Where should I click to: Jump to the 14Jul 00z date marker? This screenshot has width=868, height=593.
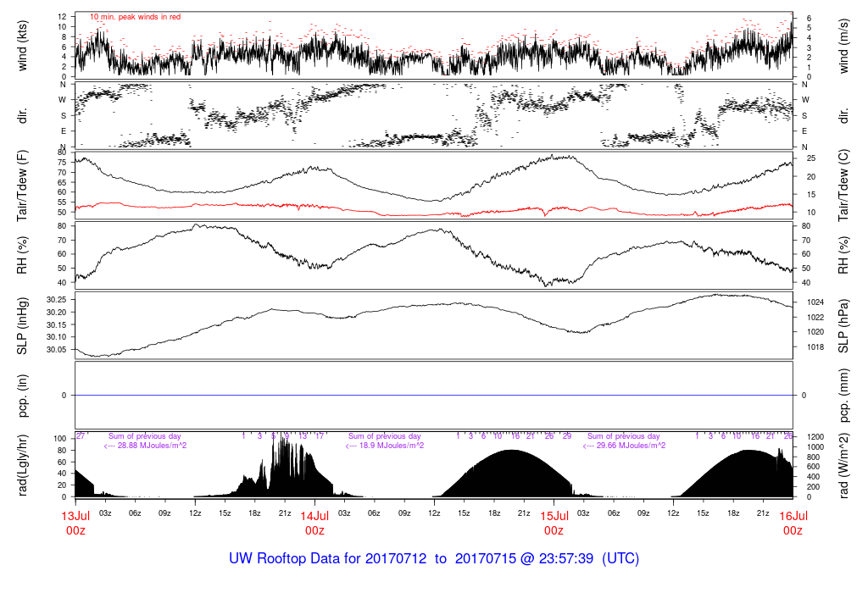coord(314,523)
